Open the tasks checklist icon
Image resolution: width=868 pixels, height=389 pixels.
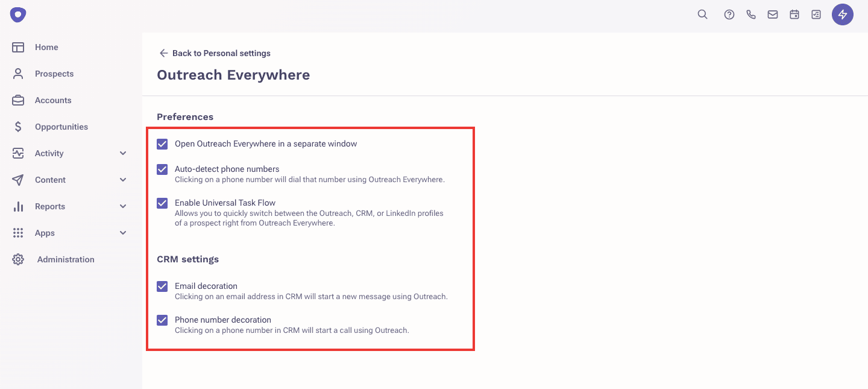(x=816, y=15)
